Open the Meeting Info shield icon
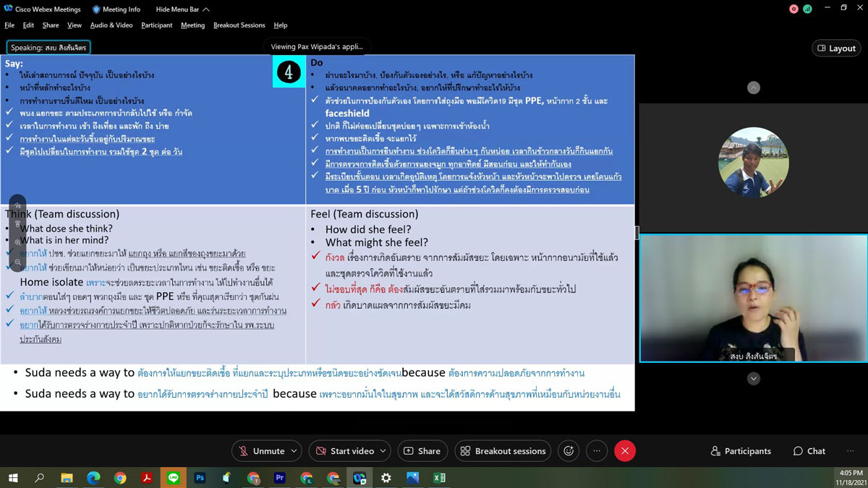Viewport: 868px width, 488px height. coord(96,9)
